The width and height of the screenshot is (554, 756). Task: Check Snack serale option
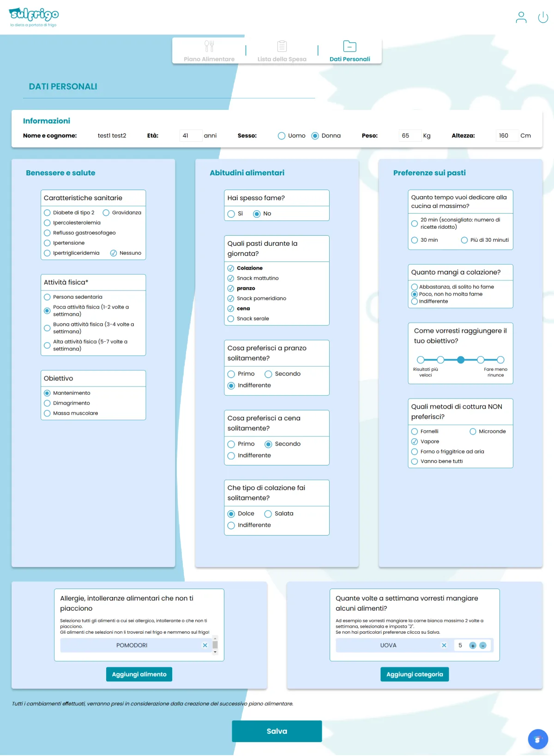231,319
